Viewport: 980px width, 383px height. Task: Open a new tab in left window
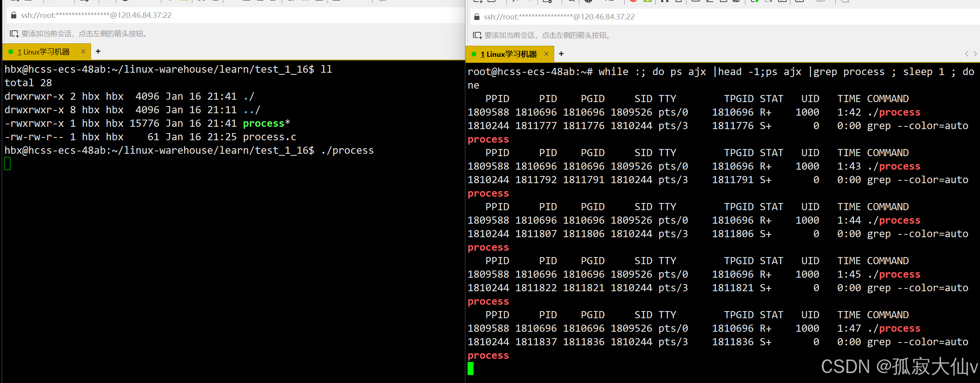pyautogui.click(x=98, y=52)
